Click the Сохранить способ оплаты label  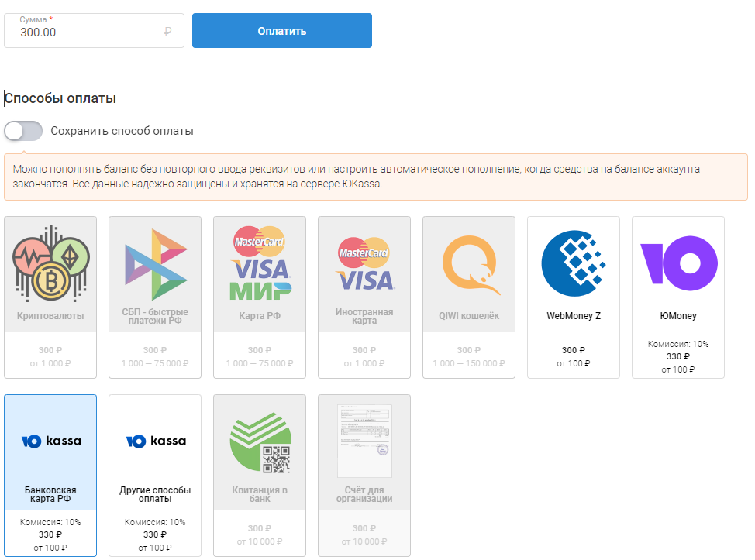(x=122, y=131)
